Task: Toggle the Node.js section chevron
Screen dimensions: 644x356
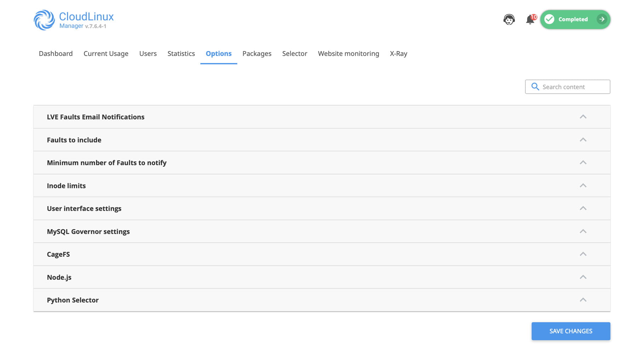Action: [583, 277]
